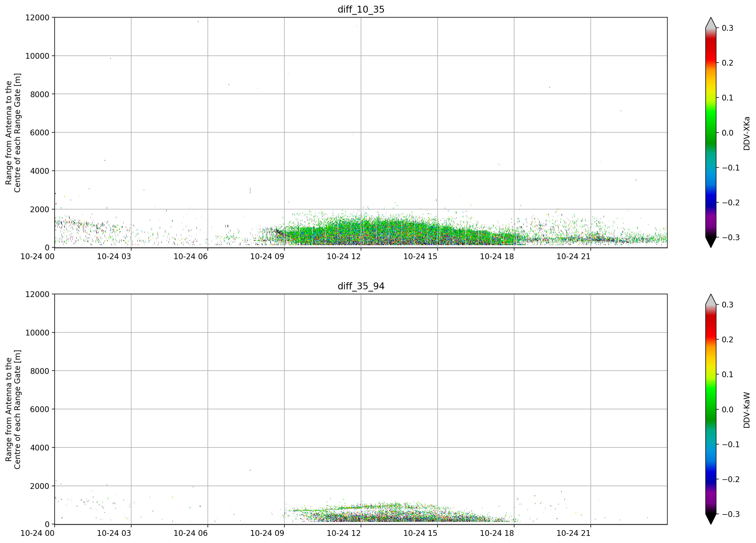Click the top plot y-tick 10000
Viewport: 756px width, 543px height.
(37, 56)
